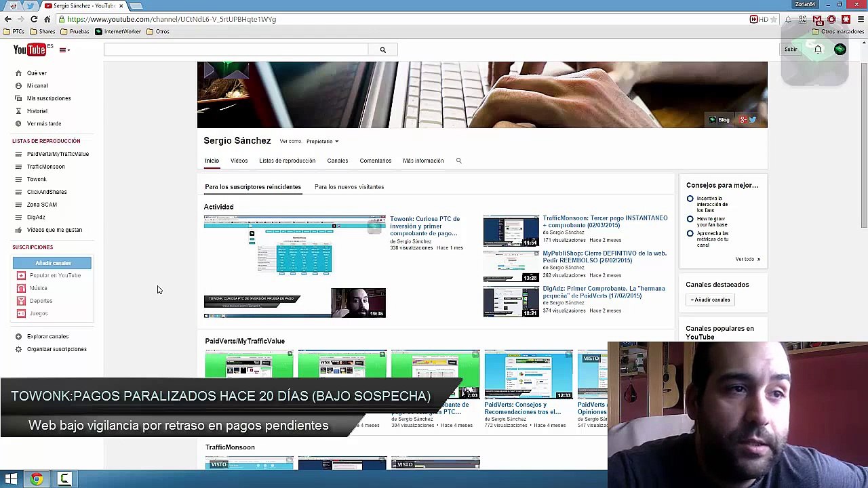
Task: Open the InternetWorker bookmark
Action: [x=118, y=31]
